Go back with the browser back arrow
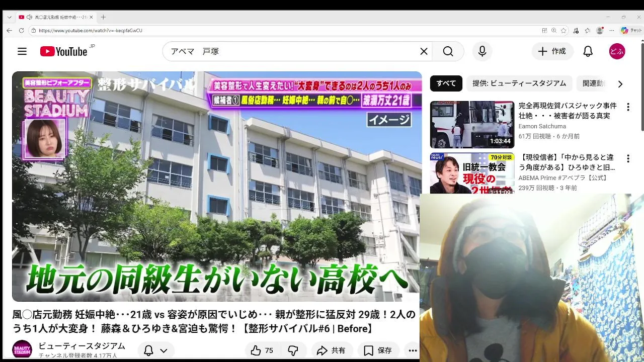This screenshot has height=362, width=644. coord(9,30)
